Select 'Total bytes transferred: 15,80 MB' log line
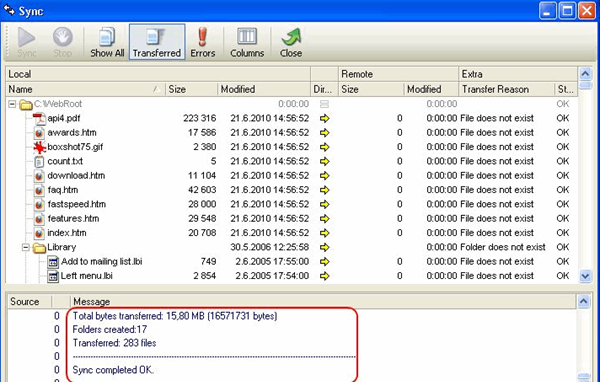600x382 pixels. 175,316
